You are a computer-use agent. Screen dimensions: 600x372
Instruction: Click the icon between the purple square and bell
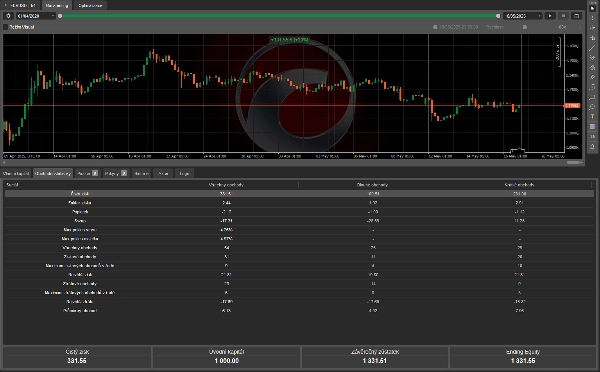[592, 136]
